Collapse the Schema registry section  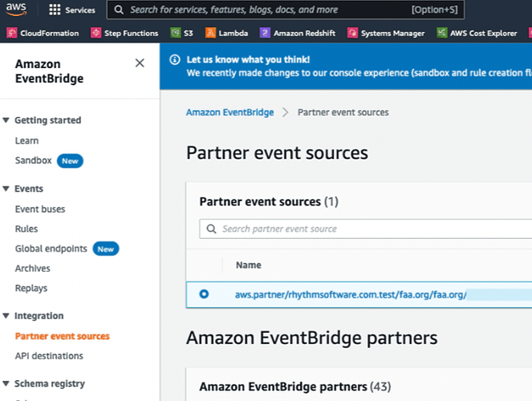[x=6, y=383]
